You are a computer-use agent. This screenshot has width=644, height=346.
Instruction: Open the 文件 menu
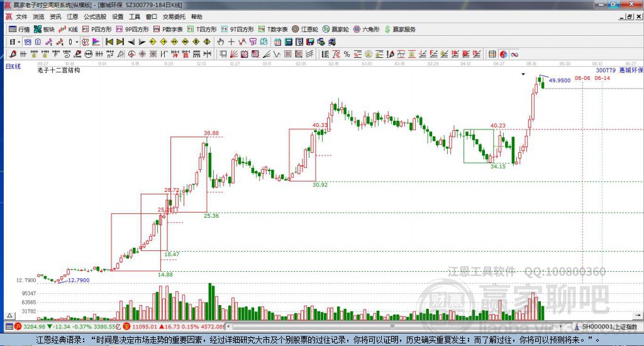point(21,17)
